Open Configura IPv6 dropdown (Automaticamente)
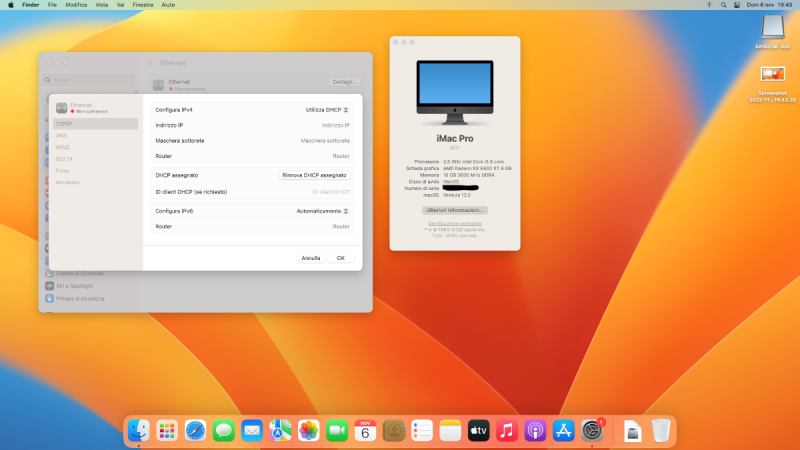The width and height of the screenshot is (800, 450). coord(322,211)
